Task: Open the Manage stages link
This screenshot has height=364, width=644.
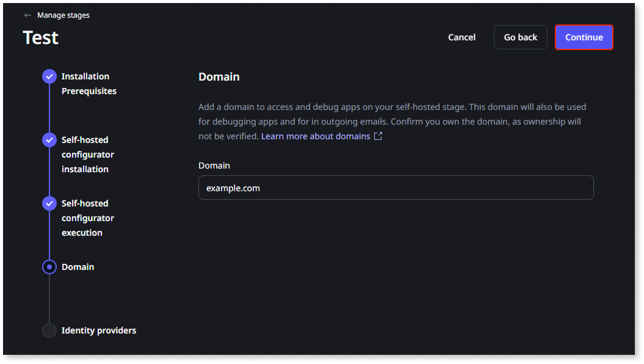Action: [63, 15]
